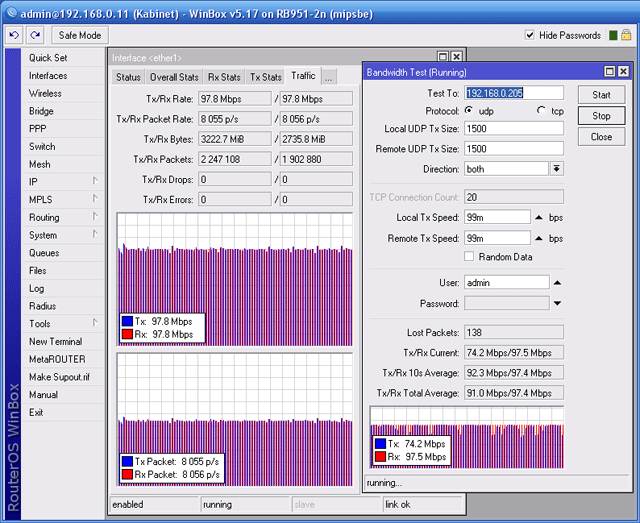Select the tcp protocol radio button
This screenshot has width=640, height=523.
click(x=541, y=111)
